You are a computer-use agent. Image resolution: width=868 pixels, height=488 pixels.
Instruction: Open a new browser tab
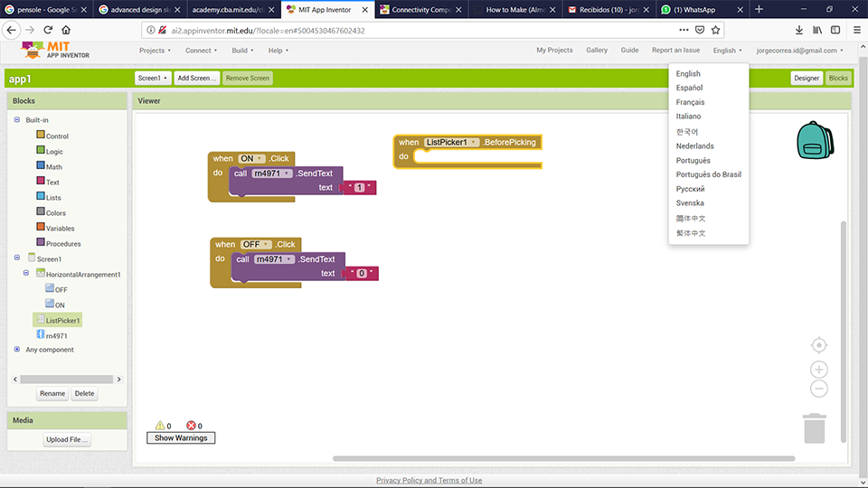(759, 9)
